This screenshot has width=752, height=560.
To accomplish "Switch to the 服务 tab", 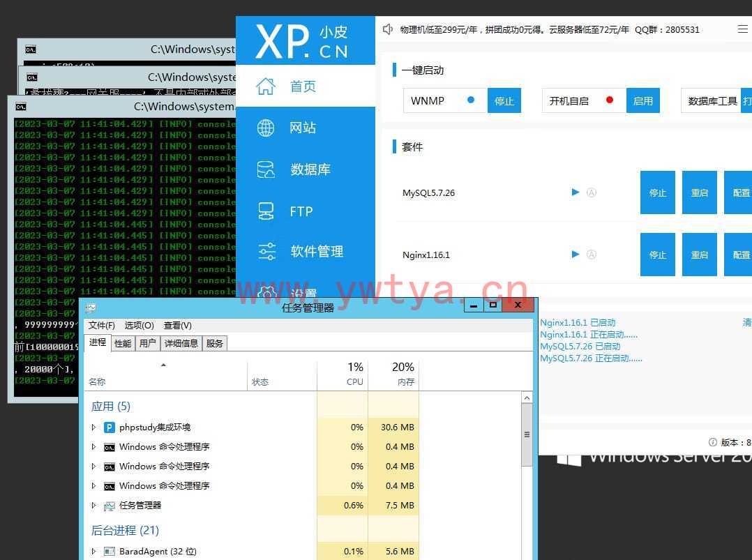I will click(x=214, y=343).
